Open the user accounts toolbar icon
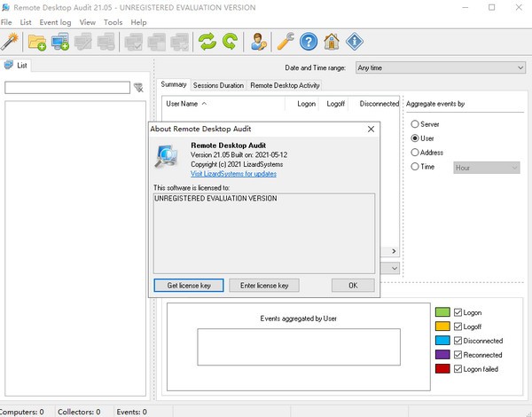Image resolution: width=532 pixels, height=417 pixels. click(x=258, y=41)
